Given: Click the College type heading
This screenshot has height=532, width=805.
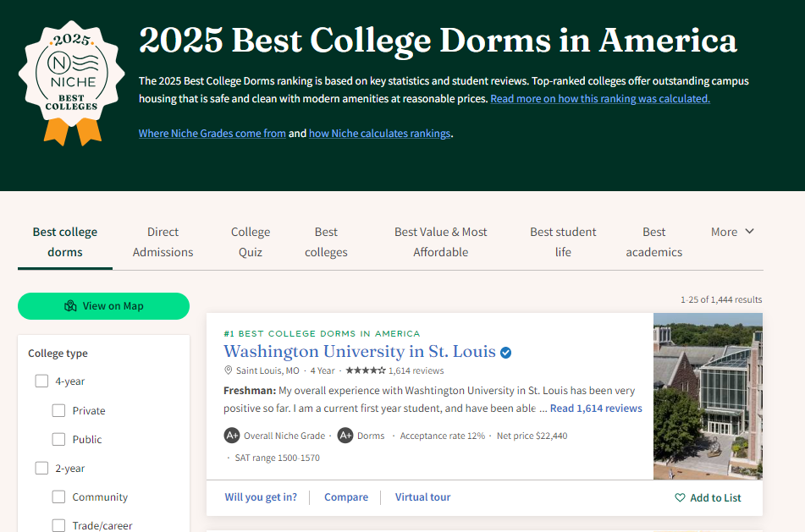Looking at the screenshot, I should (58, 354).
